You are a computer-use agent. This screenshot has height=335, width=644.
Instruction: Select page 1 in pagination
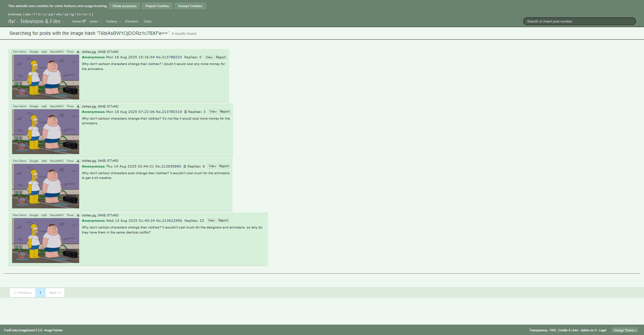click(x=40, y=293)
